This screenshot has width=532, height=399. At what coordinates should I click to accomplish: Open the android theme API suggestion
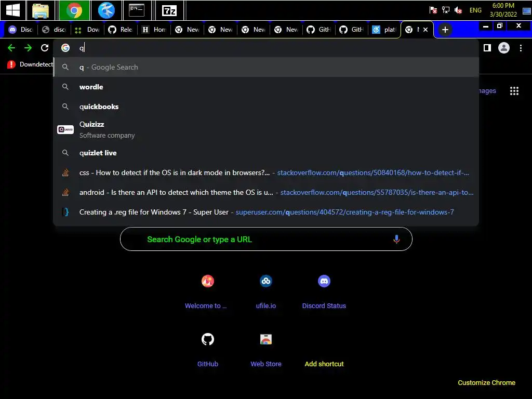point(266,192)
